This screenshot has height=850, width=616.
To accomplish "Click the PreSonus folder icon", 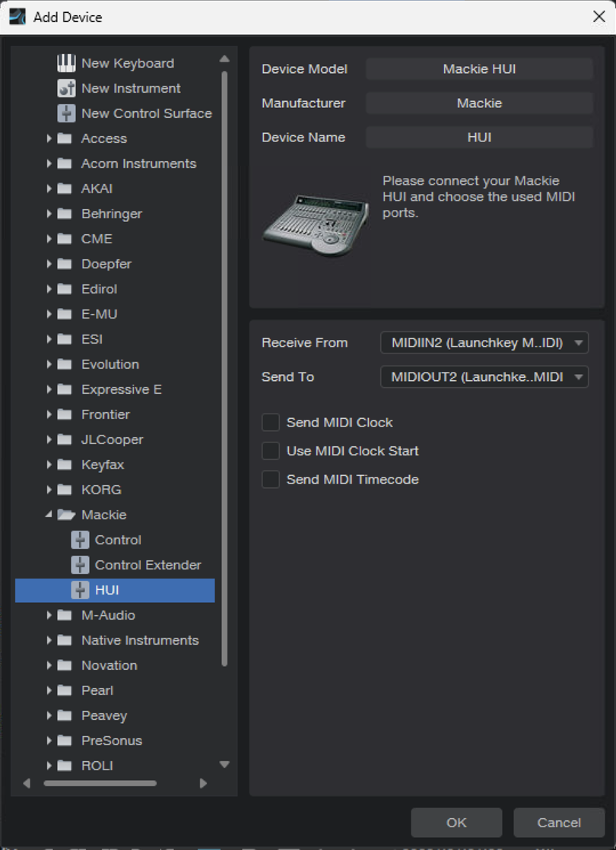I will (65, 741).
